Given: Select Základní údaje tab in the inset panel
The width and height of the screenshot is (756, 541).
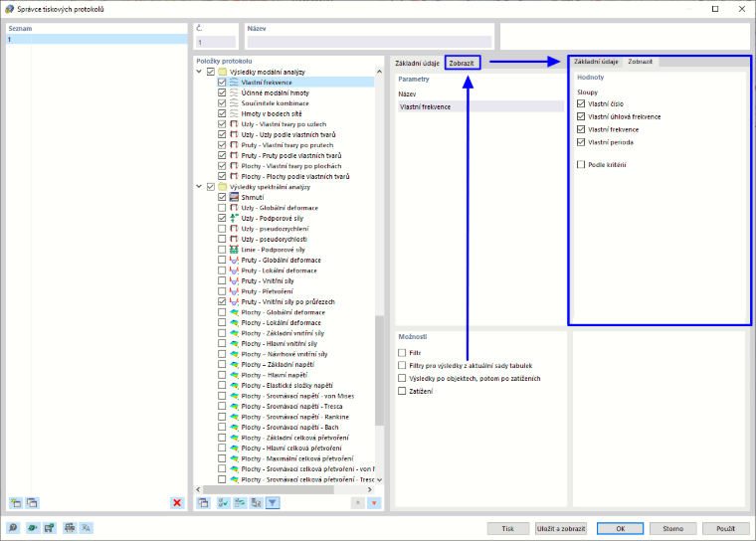Looking at the screenshot, I should (597, 62).
